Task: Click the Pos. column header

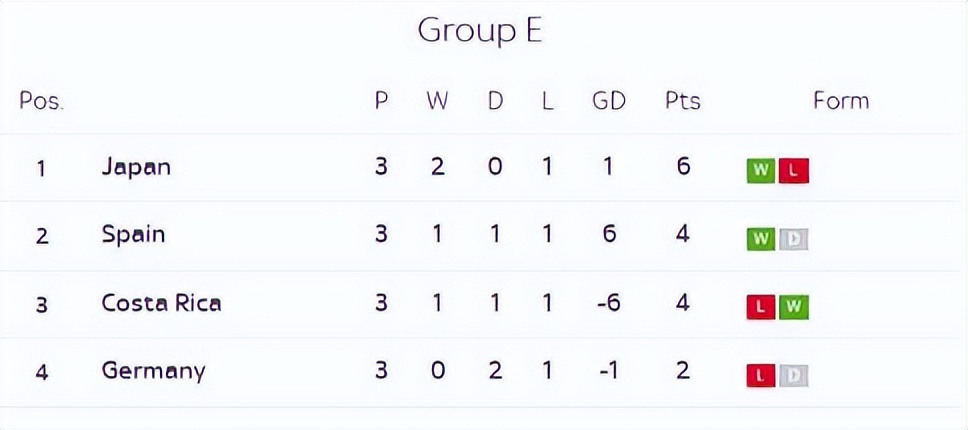Action: (x=41, y=101)
